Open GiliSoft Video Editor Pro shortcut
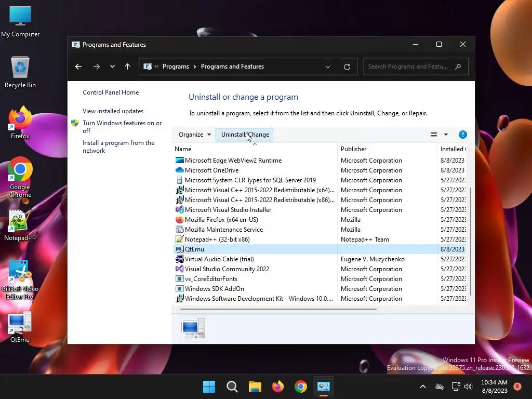The image size is (532, 399). (x=20, y=280)
